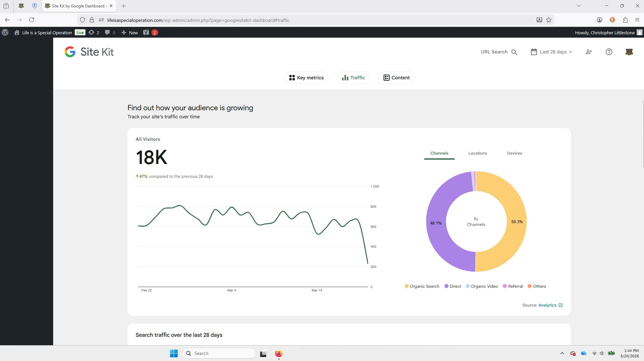
Task: Click the Life is a Special Operation site name
Action: click(47, 33)
